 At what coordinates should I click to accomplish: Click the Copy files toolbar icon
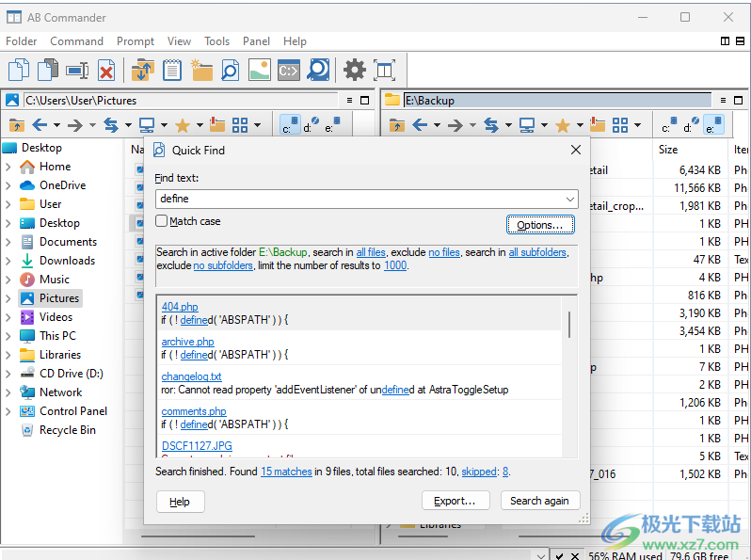(19, 70)
